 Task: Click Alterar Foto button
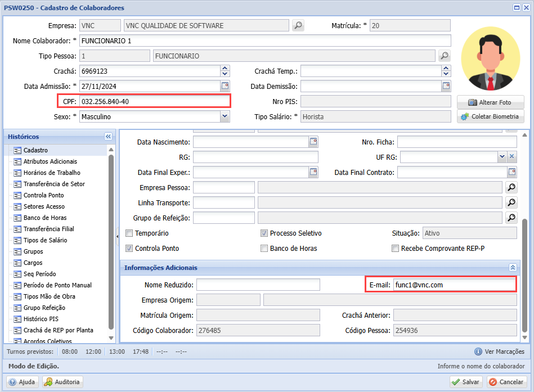pyautogui.click(x=491, y=102)
